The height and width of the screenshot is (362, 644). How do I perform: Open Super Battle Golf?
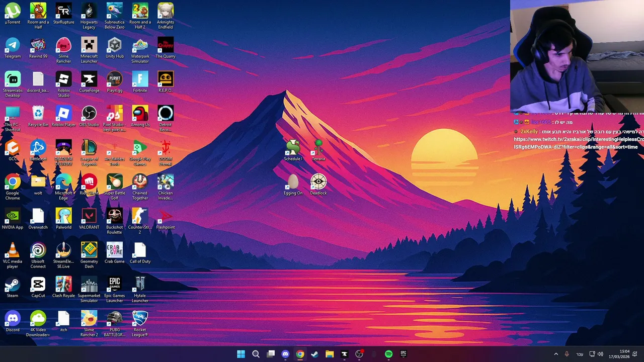click(114, 187)
